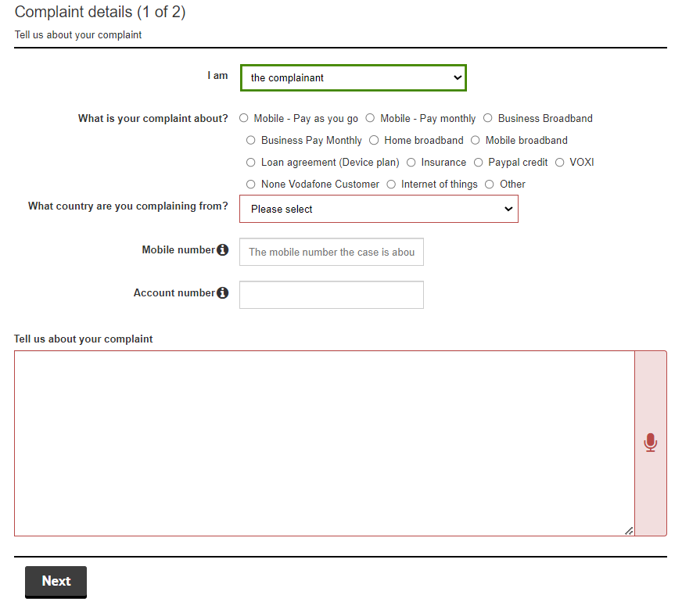Select the Mobile - Pay monthly radio button
The image size is (700, 606).
pos(371,119)
